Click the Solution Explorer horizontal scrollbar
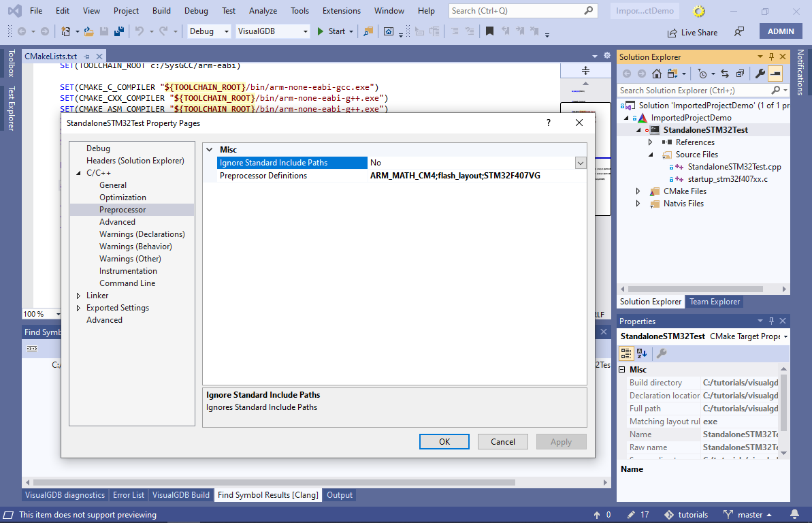 695,289
